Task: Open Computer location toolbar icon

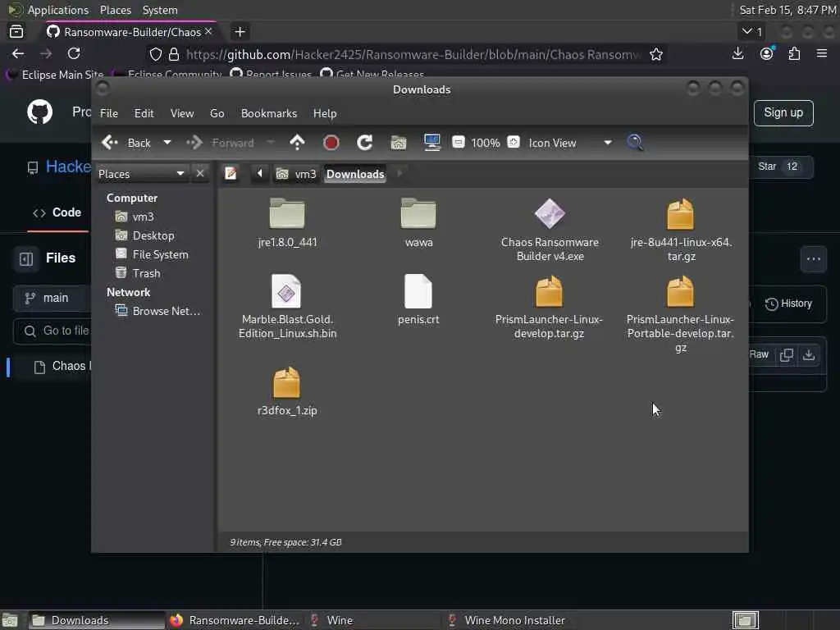Action: tap(431, 143)
